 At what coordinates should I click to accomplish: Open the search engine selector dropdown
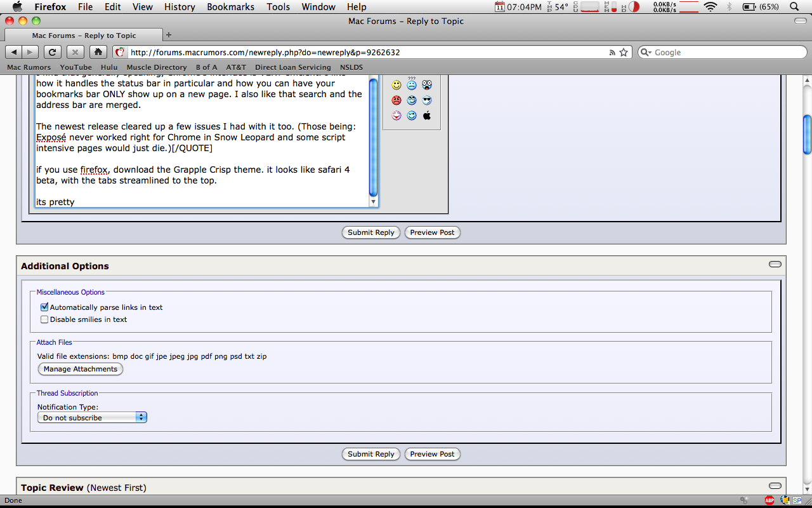(x=646, y=53)
